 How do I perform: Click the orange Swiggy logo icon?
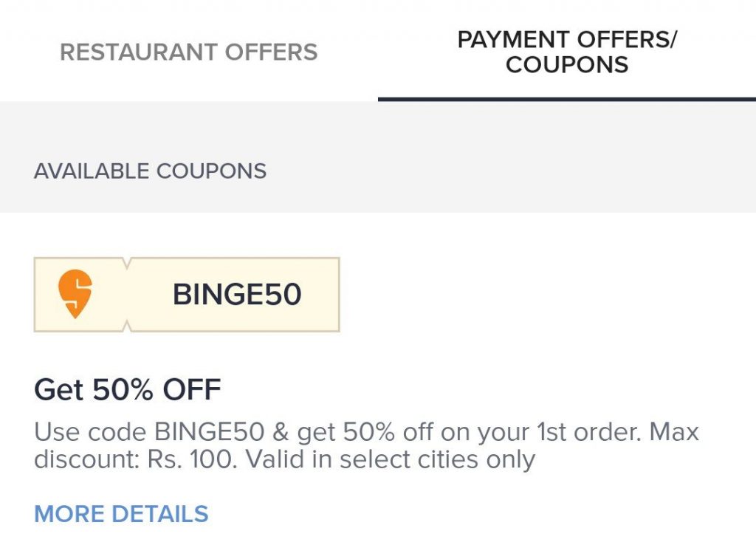[75, 294]
